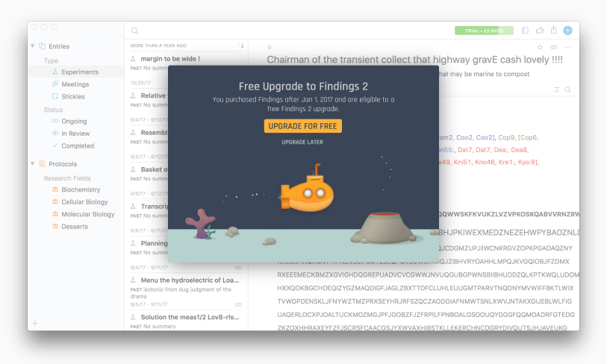Click the Cop9 tag in the entry
This screenshot has height=364, width=607.
coord(506,137)
